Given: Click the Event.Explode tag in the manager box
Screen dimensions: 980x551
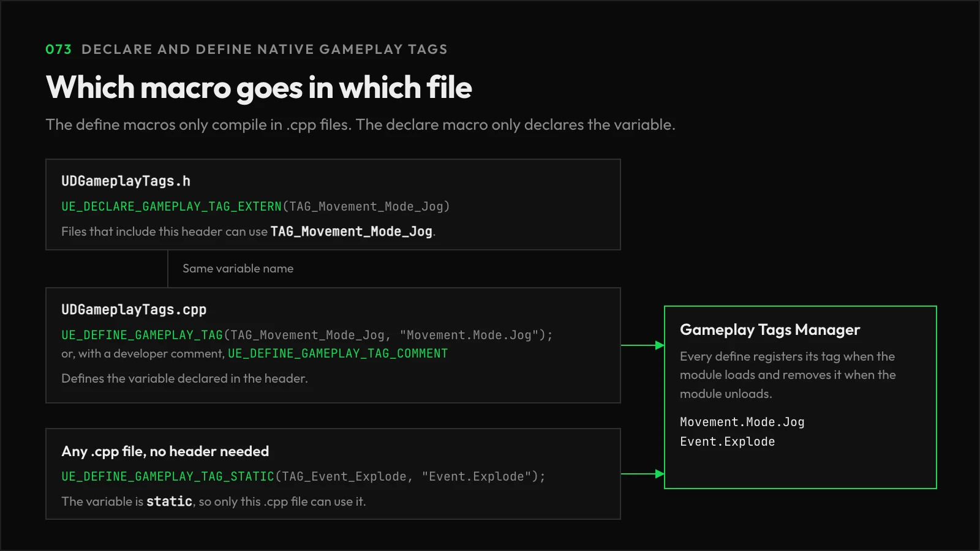Looking at the screenshot, I should coord(727,441).
